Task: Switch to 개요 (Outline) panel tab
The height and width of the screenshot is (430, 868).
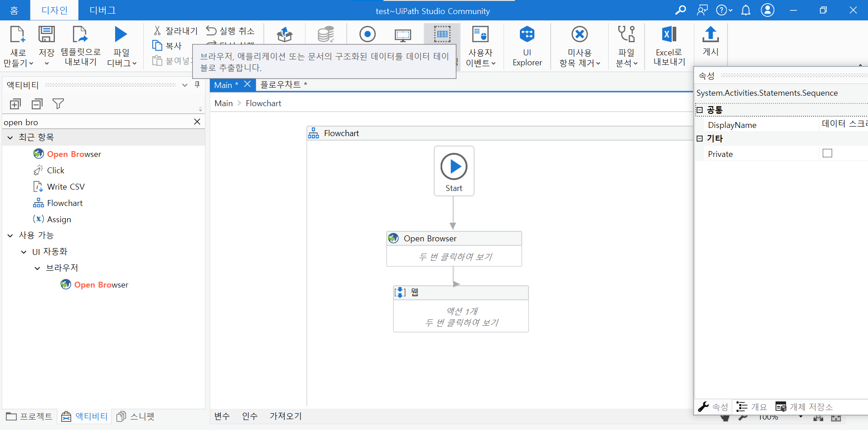Action: [752, 407]
